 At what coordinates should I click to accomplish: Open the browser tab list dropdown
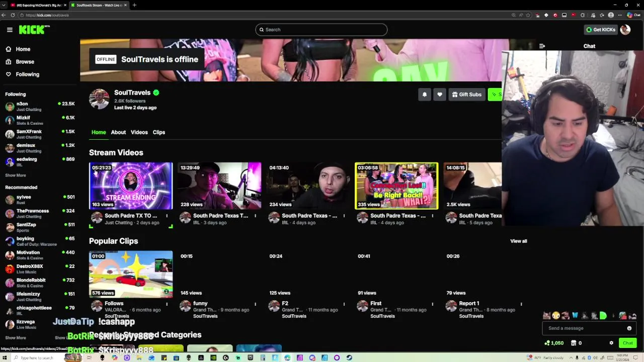[x=4, y=5]
